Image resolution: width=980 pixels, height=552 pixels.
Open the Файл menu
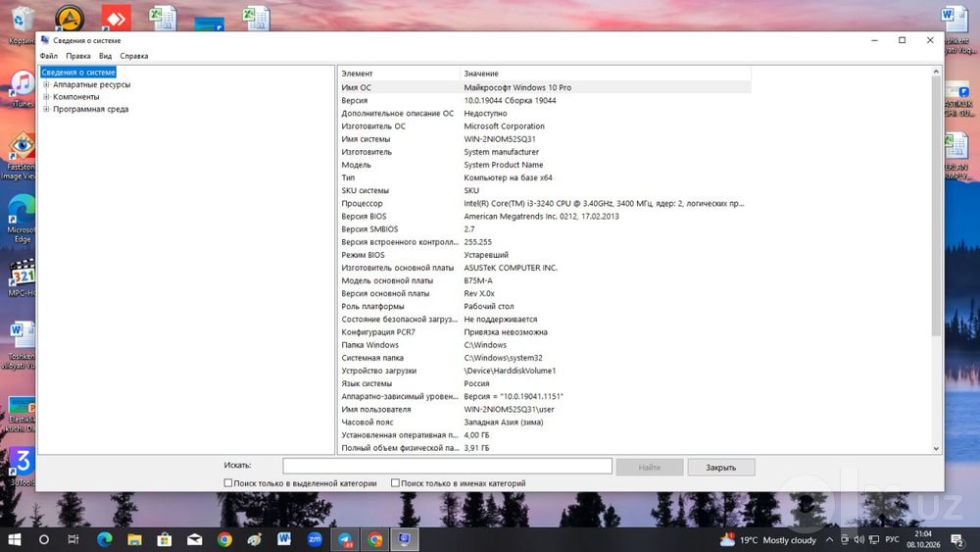(49, 56)
